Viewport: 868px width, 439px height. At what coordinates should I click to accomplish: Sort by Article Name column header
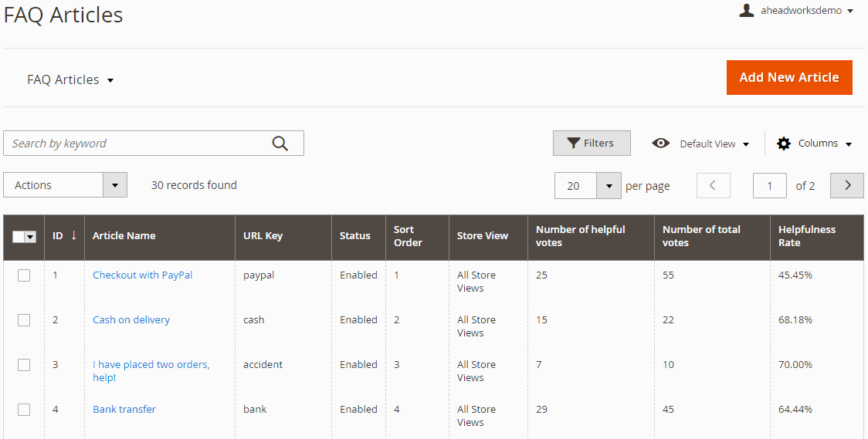click(124, 235)
